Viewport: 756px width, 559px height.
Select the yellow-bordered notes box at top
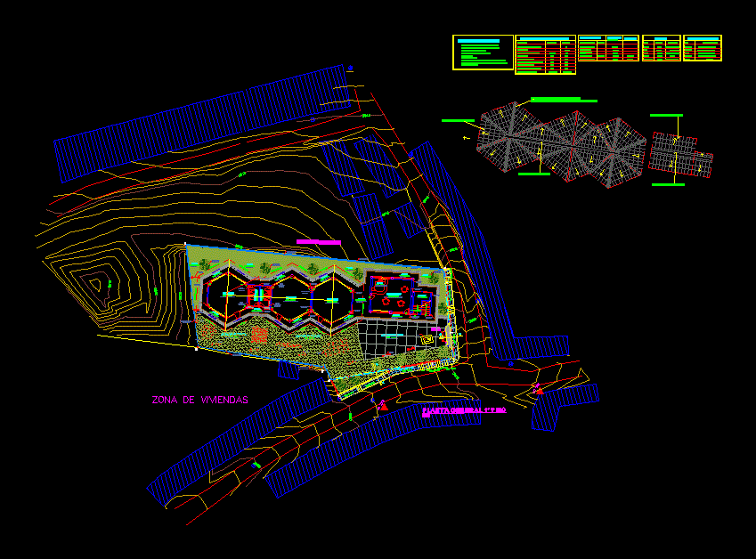coord(483,53)
